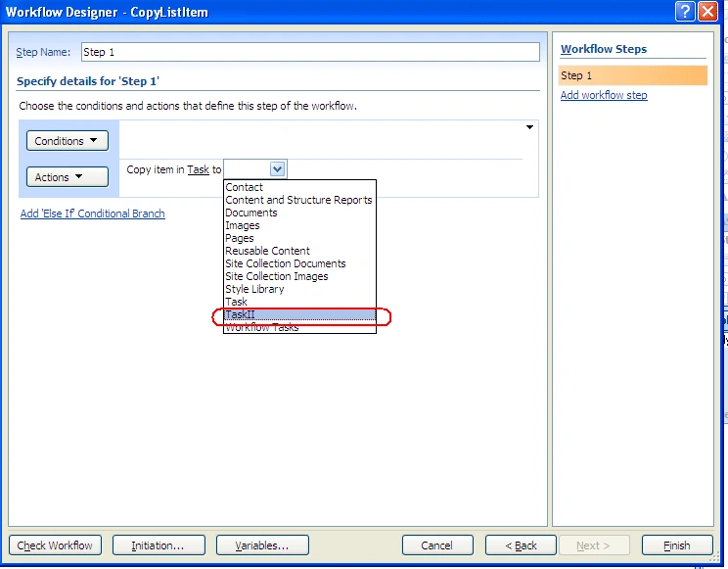Choose Contact from the list

[x=299, y=187]
